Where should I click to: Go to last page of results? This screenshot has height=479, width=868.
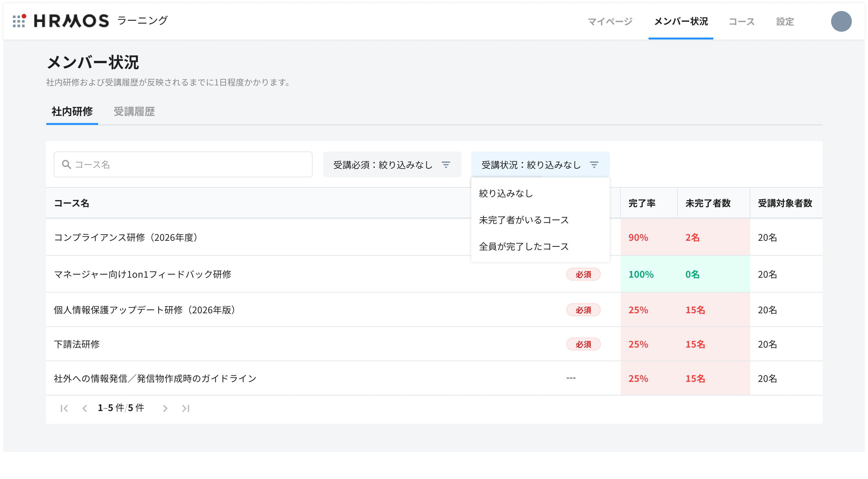pos(186,408)
